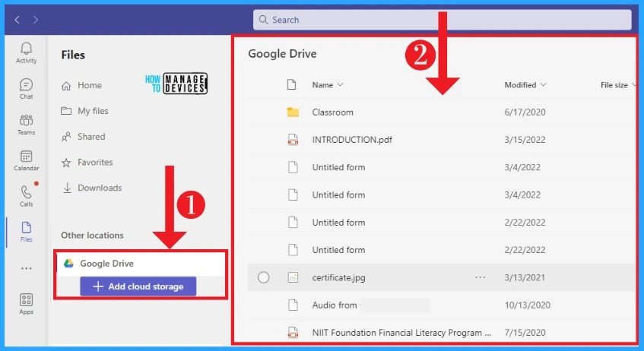The width and height of the screenshot is (644, 351).
Task: Click the Other locations heading
Action: (93, 236)
